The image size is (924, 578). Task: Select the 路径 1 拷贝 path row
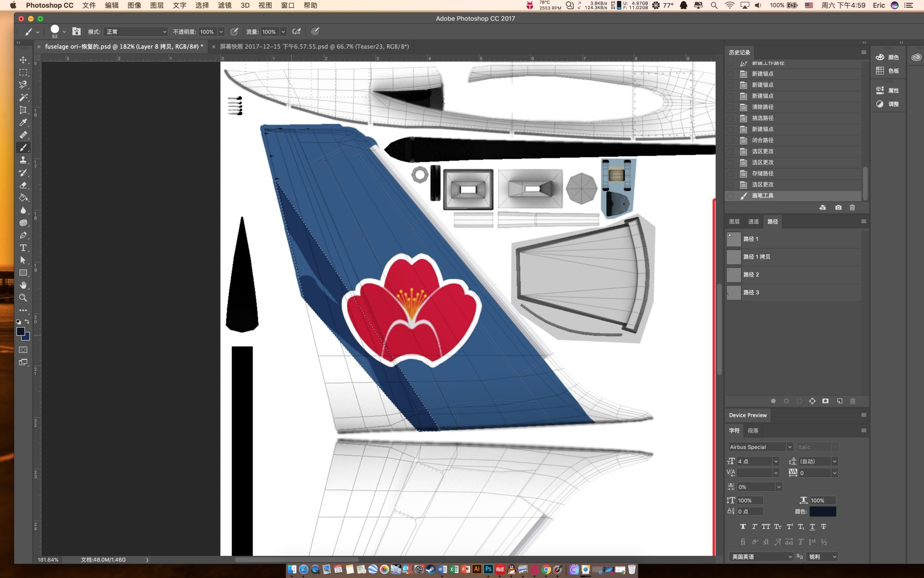click(794, 257)
